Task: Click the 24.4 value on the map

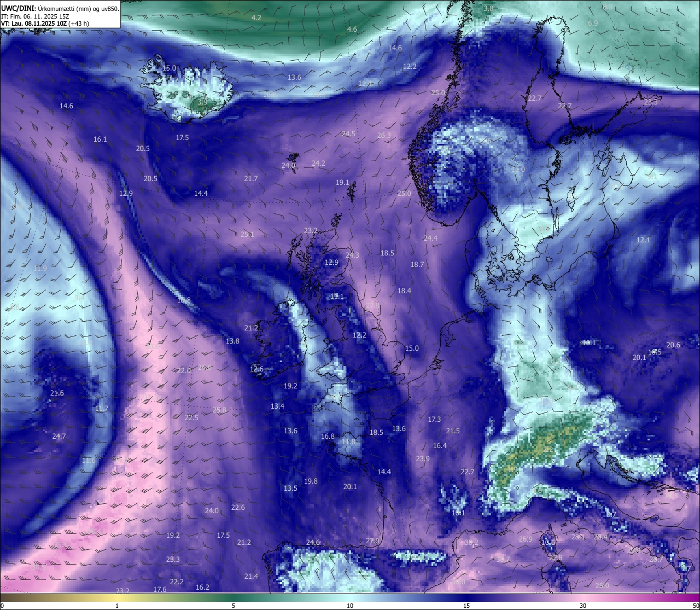Action: pyautogui.click(x=430, y=239)
